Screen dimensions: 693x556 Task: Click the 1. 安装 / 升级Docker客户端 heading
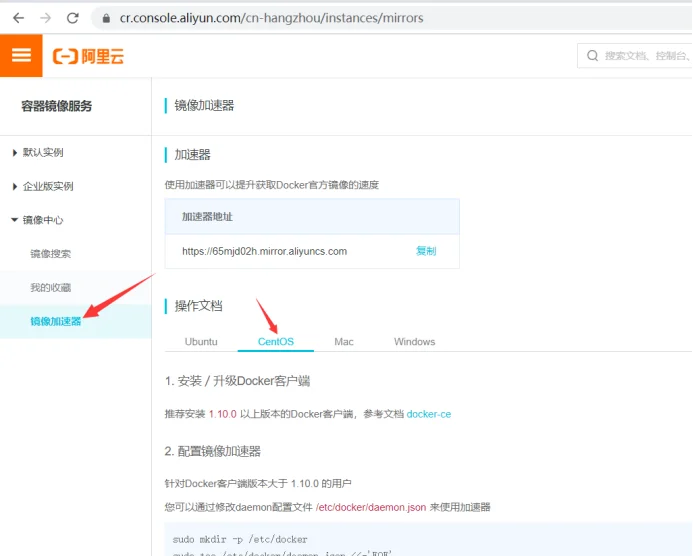coord(237,381)
